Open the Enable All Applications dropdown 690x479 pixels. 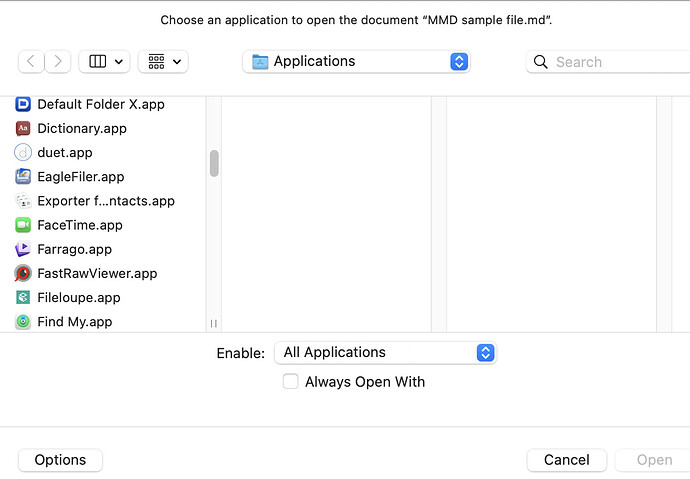tap(385, 353)
